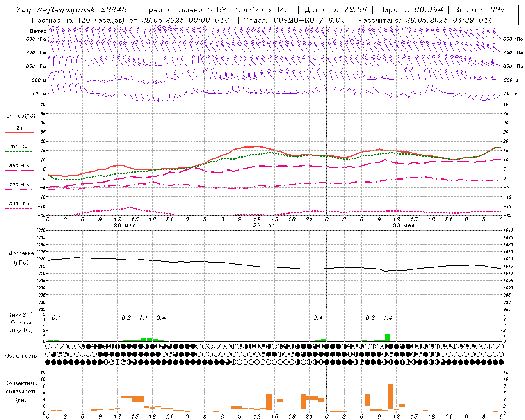Select the Широта: 60.994 header field
This screenshot has height=420, width=525.
click(410, 10)
